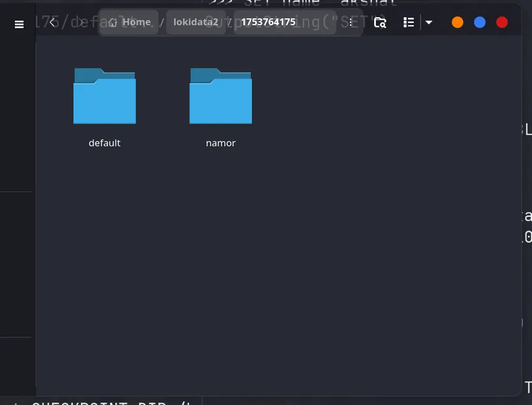Open the path bar three-dot menu
This screenshot has height=405, width=532.
click(351, 22)
